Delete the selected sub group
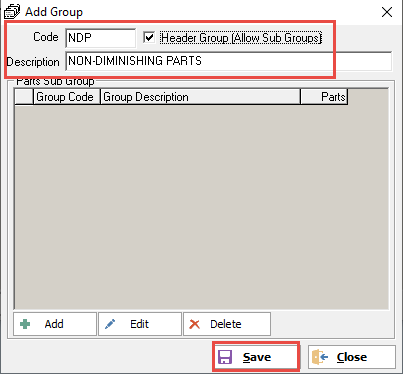This screenshot has width=403, height=374. 227,324
